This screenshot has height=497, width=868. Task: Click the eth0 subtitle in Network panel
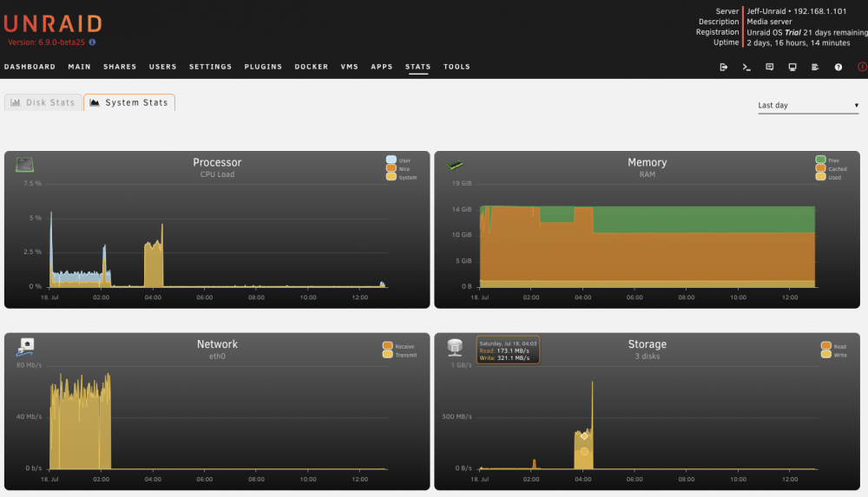click(x=217, y=356)
